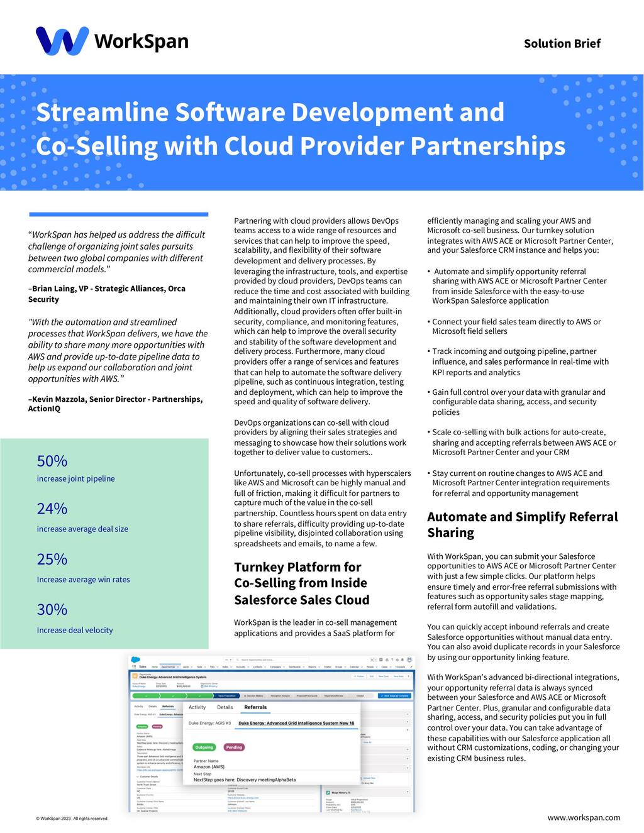Click heading 'Automate and Simplify Referral Sharing'
This screenshot has width=644, height=833.
(x=523, y=525)
